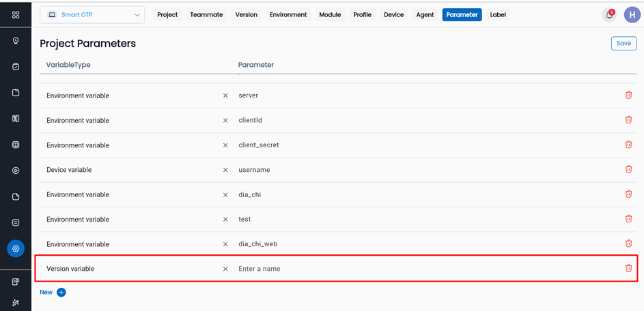Click trash icon for username parameter

pos(628,169)
